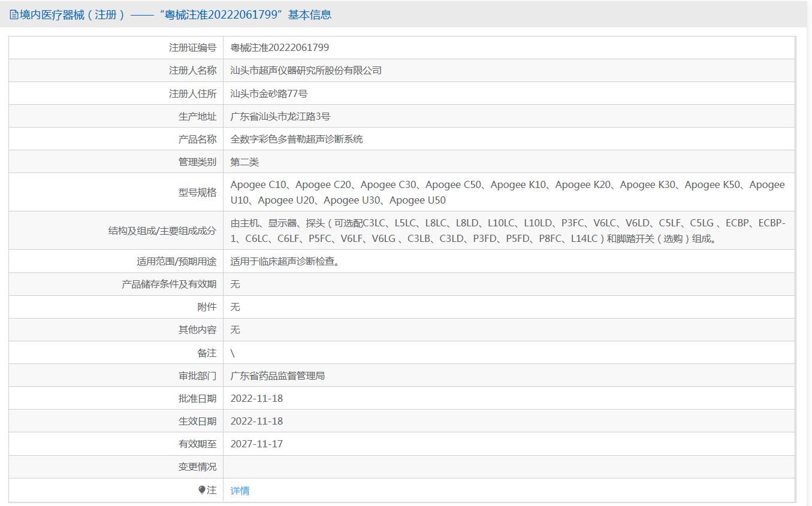
Task: Select the 型号规格 label
Action: click(x=197, y=192)
